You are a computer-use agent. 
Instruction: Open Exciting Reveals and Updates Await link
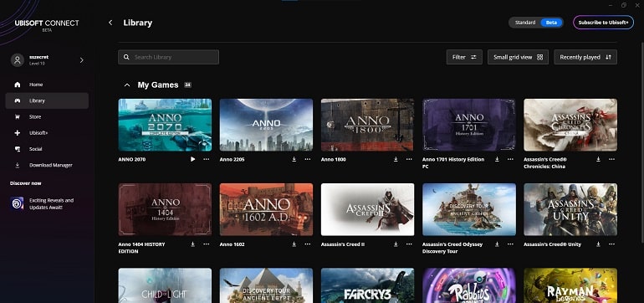[x=51, y=204]
